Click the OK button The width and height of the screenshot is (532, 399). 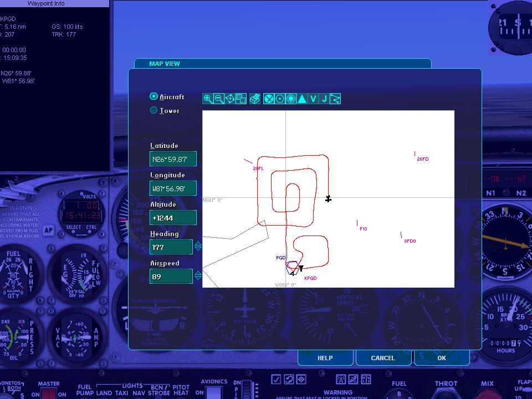442,358
